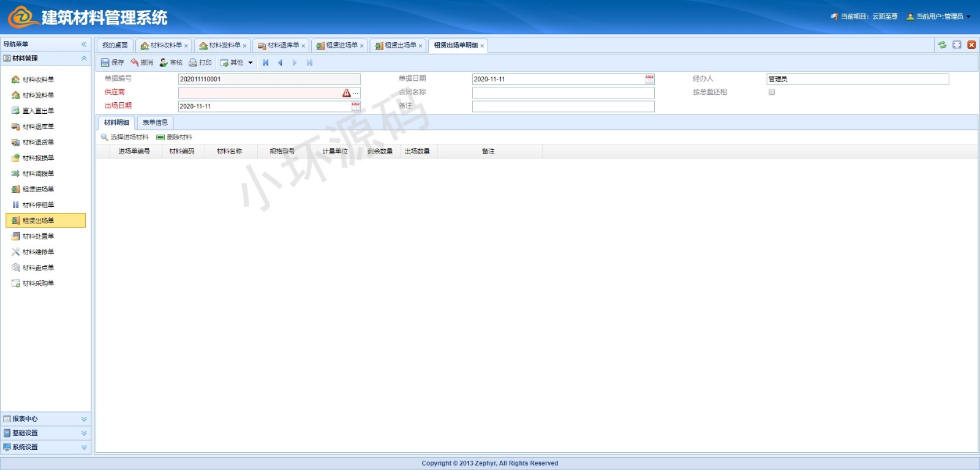Image resolution: width=980 pixels, height=470 pixels.
Task: Expand the 报表中心 section
Action: pos(84,419)
